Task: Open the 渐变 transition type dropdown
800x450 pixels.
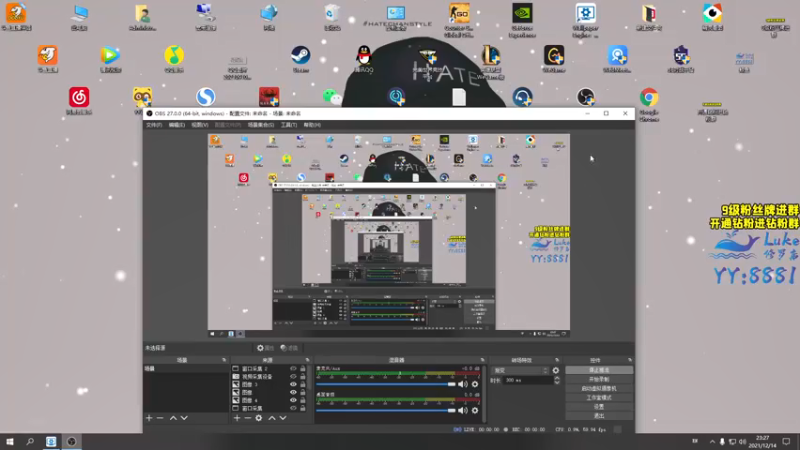Action: tap(520, 370)
